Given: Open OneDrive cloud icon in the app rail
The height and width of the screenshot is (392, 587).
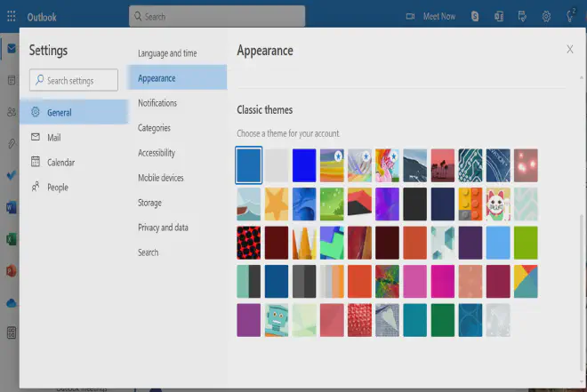Looking at the screenshot, I should [x=12, y=303].
